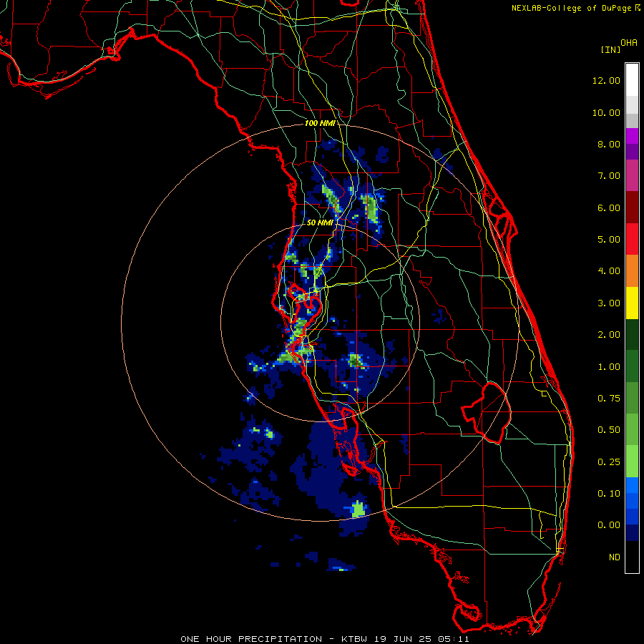The height and width of the screenshot is (644, 644).
Task: Click the "KTBW" station identifier in the caption
Action: coord(354,639)
